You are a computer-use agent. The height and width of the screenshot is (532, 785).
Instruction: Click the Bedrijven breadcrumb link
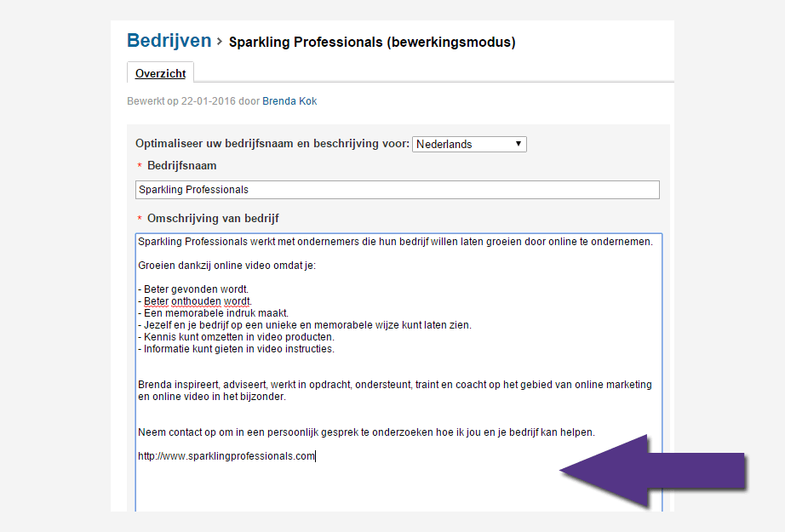click(x=169, y=40)
